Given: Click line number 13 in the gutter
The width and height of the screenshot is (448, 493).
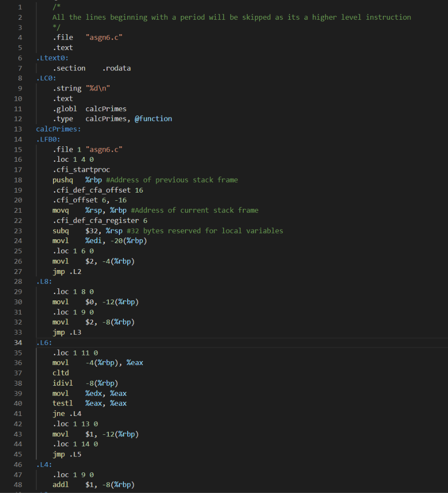Looking at the screenshot, I should 18,129.
